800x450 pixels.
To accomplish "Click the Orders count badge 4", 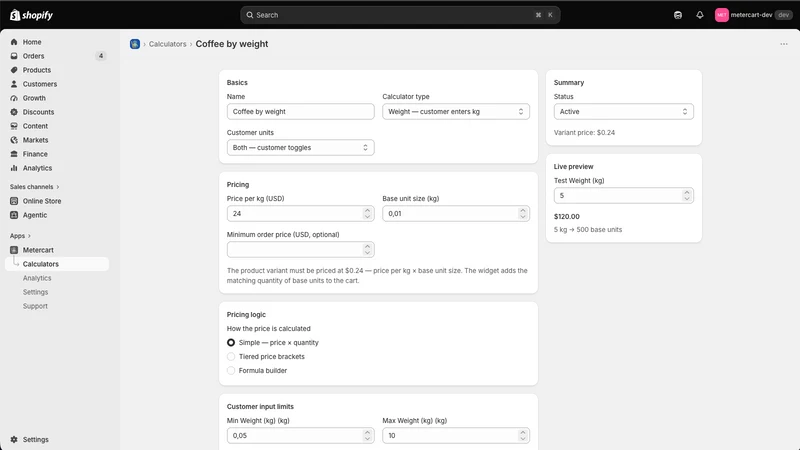I will [101, 56].
